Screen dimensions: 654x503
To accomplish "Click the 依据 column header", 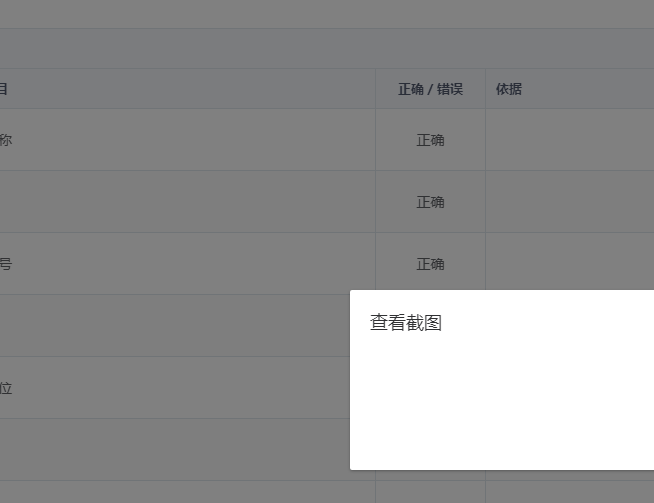I will click(509, 89).
